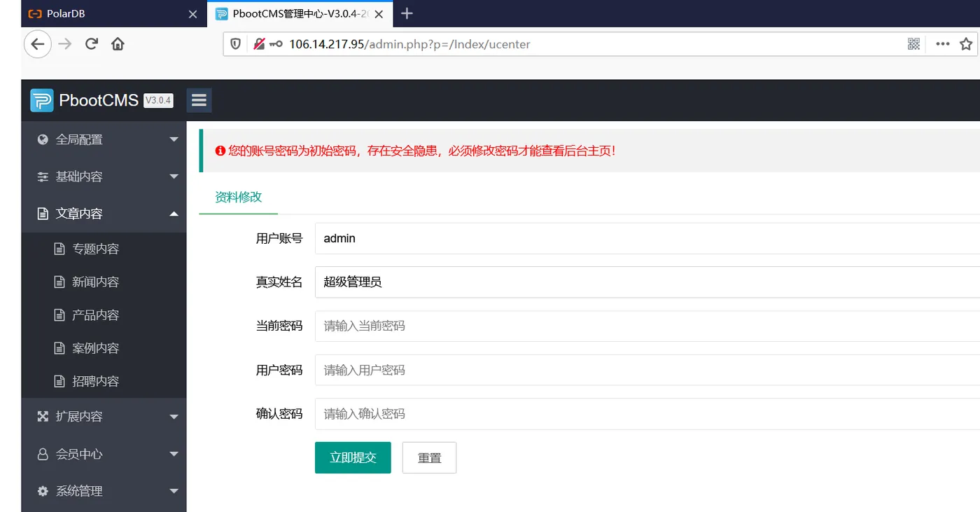The height and width of the screenshot is (512, 980).
Task: Click the 文章内容 document icon
Action: click(43, 214)
